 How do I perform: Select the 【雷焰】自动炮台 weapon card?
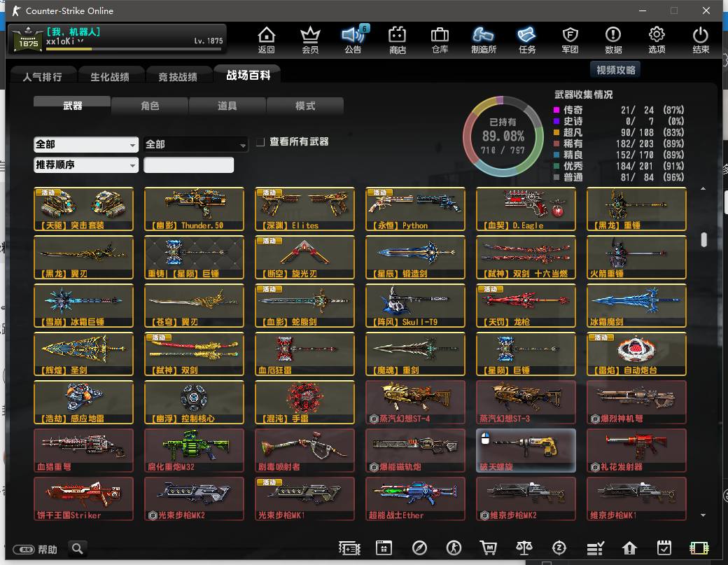coord(636,354)
